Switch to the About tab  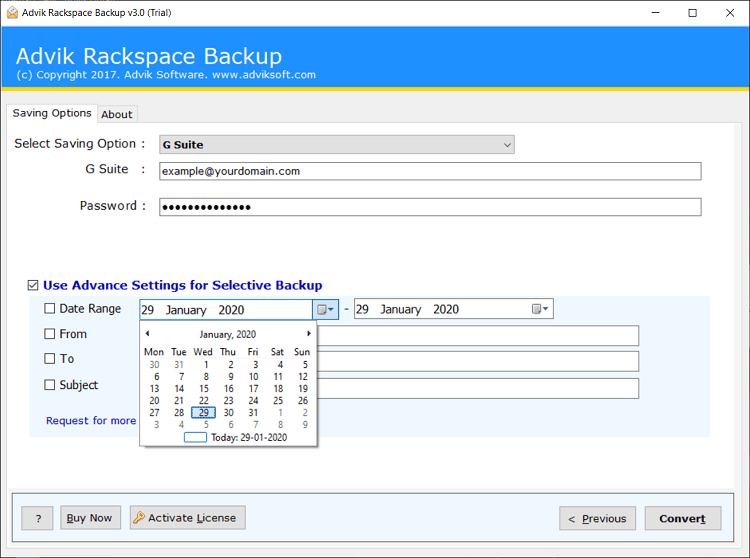tap(117, 114)
